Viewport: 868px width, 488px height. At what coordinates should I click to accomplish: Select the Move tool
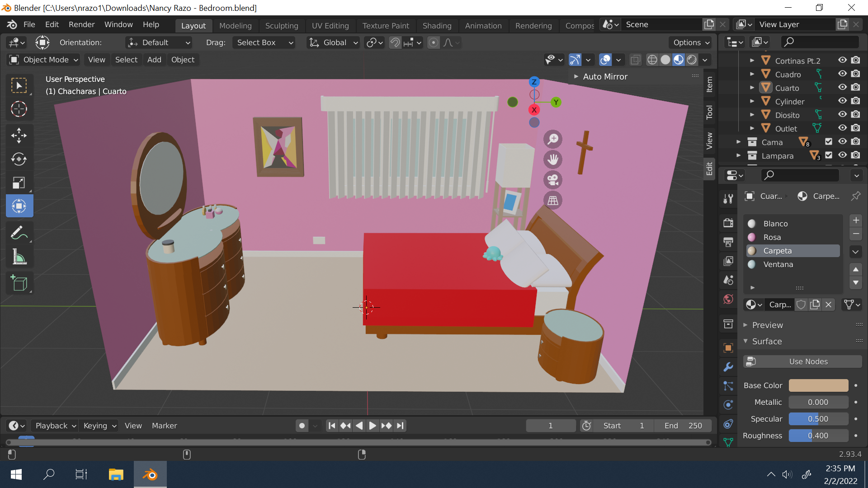(x=19, y=135)
